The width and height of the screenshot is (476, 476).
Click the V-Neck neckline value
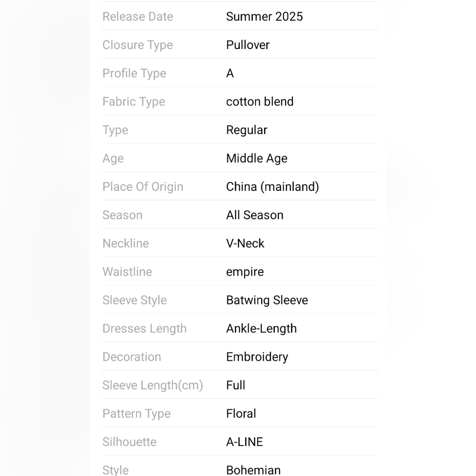click(245, 243)
